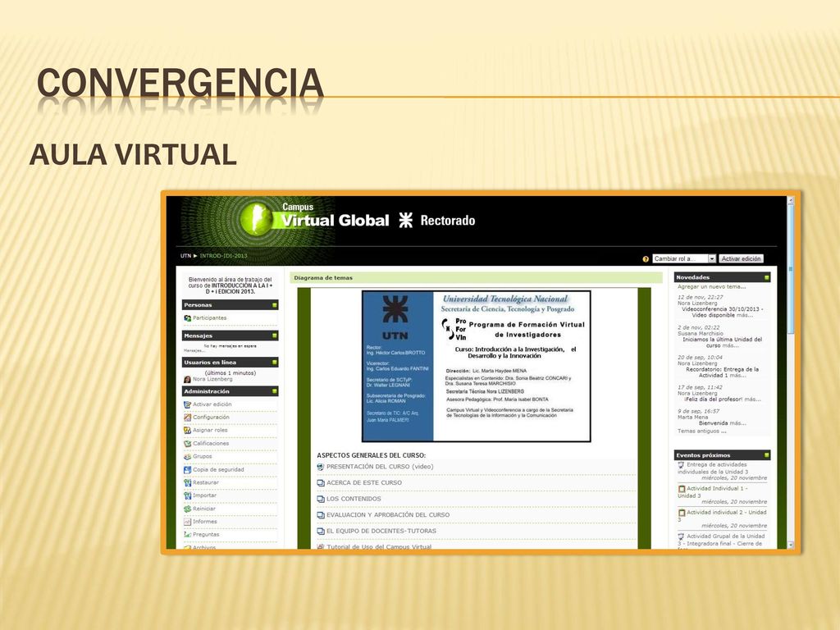Collapse the Eventos próximos block
The image size is (840, 630).
[767, 455]
